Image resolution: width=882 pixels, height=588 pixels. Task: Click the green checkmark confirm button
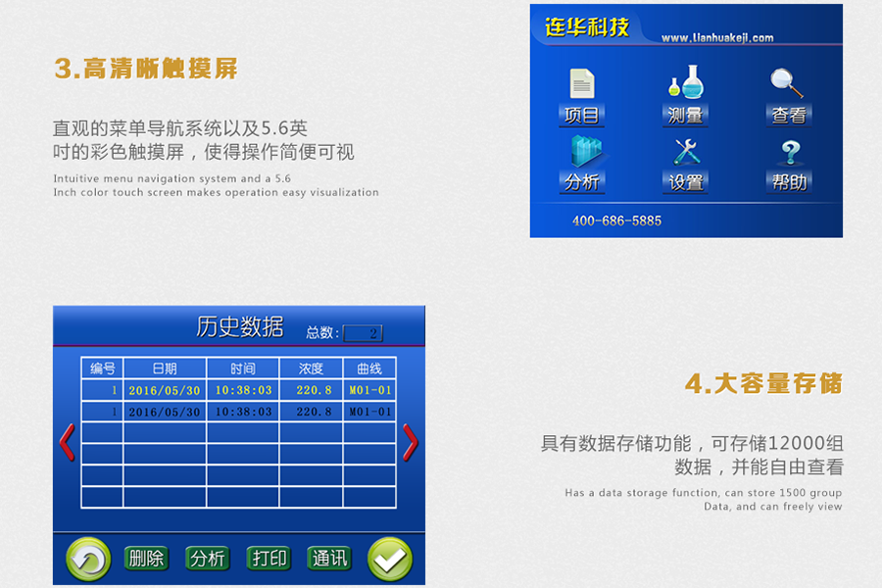click(x=390, y=559)
